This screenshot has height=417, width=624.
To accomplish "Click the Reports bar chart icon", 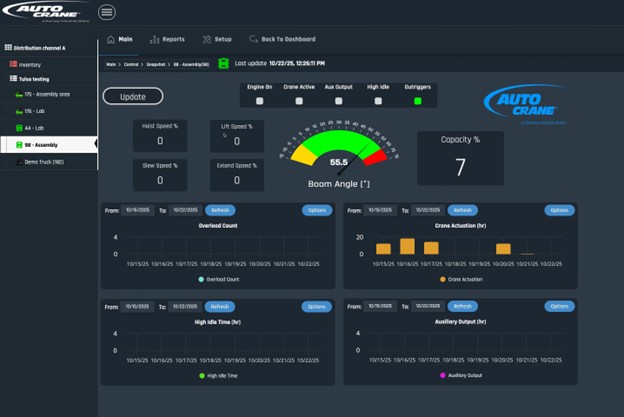I will (x=154, y=39).
